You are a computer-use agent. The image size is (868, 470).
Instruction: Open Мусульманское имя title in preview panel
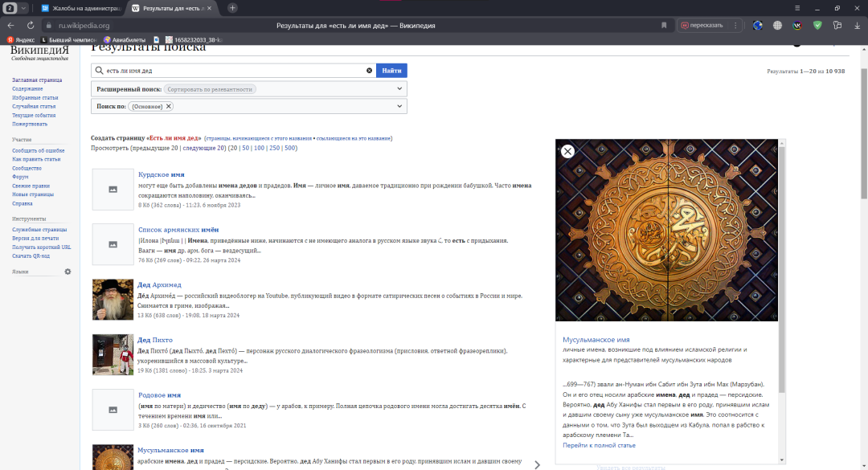[596, 340]
